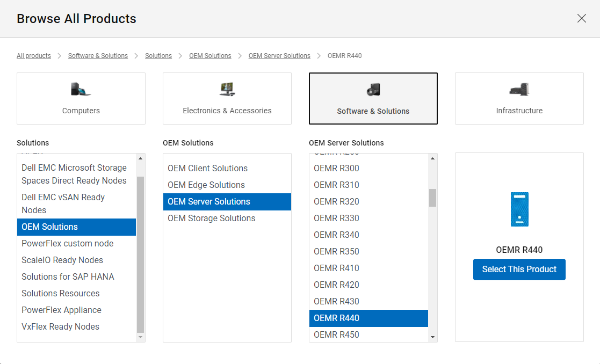Open the All products breadcrumb link
Viewport: 600px width, 364px height.
point(34,56)
